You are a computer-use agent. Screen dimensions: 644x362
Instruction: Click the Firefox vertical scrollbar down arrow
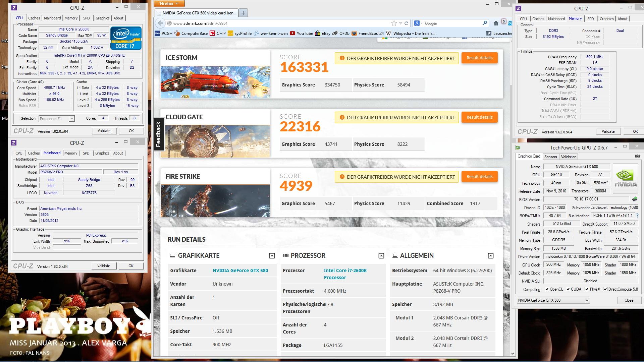coord(512,353)
